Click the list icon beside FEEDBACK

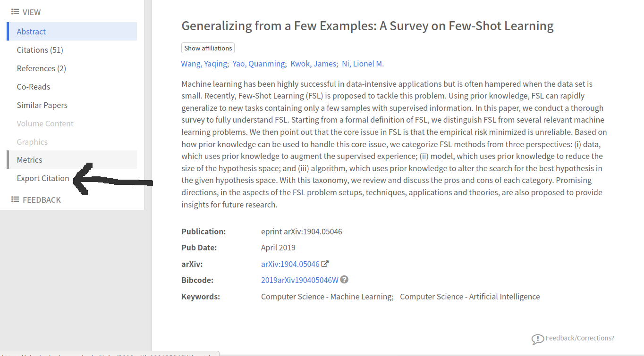[x=15, y=199]
